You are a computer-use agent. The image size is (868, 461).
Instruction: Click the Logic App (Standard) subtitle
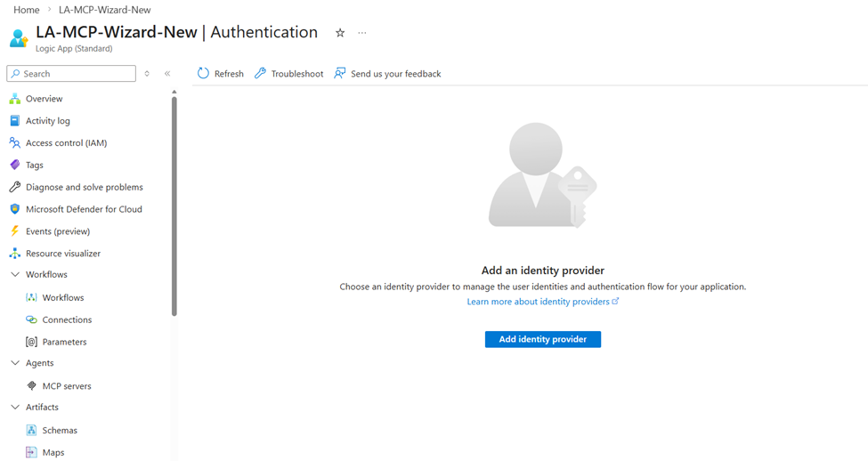(74, 49)
